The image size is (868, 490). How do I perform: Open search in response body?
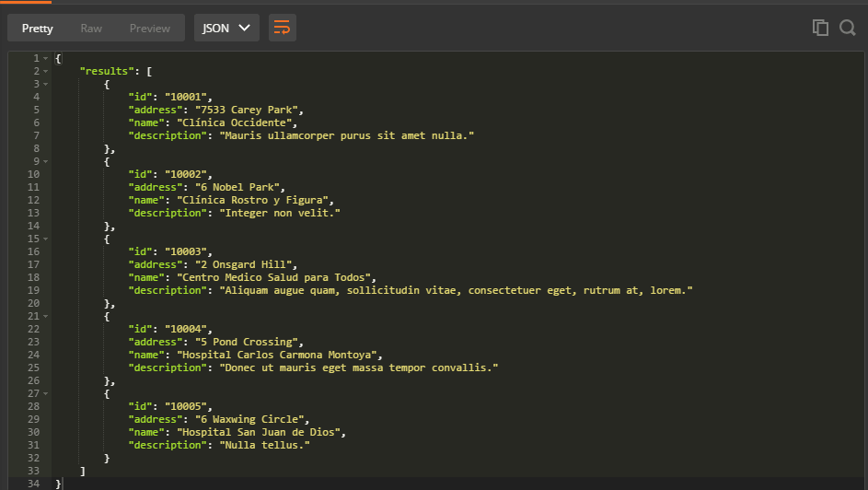848,28
